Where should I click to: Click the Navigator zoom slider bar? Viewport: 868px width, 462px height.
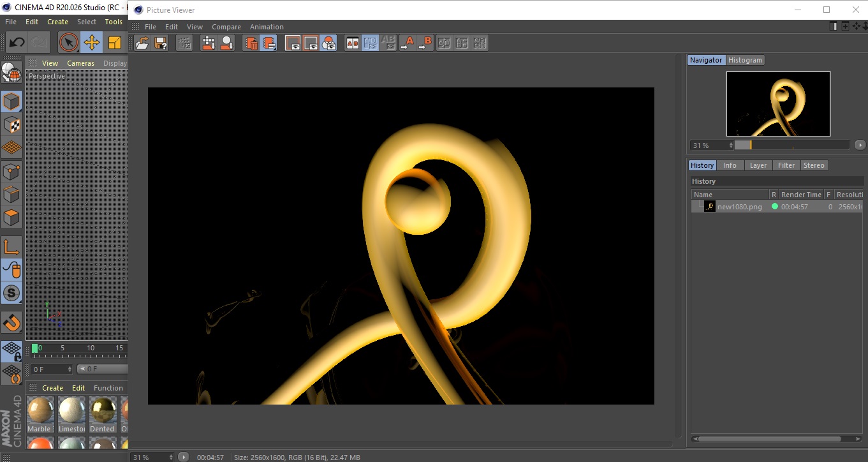tap(791, 145)
